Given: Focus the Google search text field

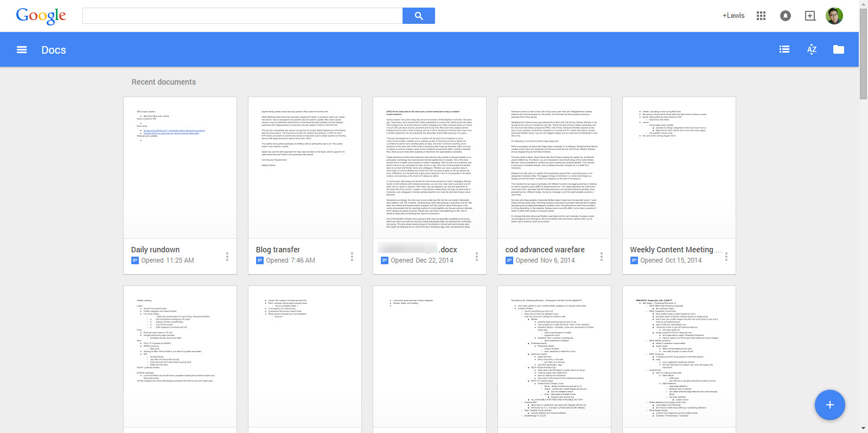Looking at the screenshot, I should click(x=242, y=16).
